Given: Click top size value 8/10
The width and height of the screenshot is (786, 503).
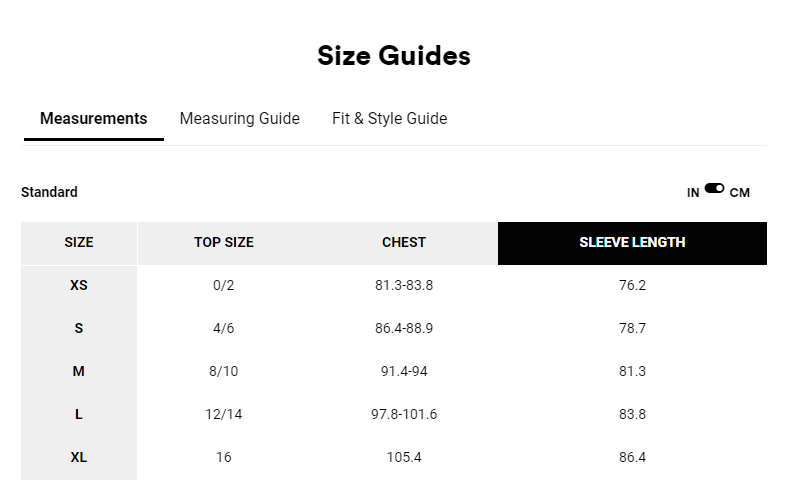Looking at the screenshot, I should point(224,372).
